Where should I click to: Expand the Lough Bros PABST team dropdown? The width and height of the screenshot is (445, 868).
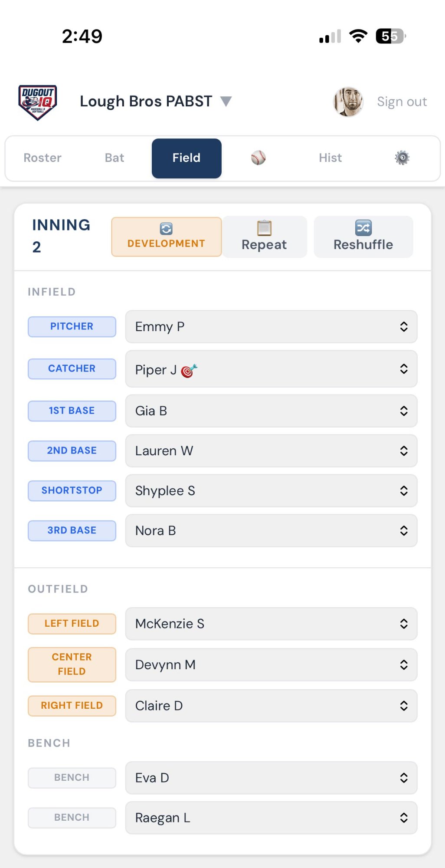(226, 102)
